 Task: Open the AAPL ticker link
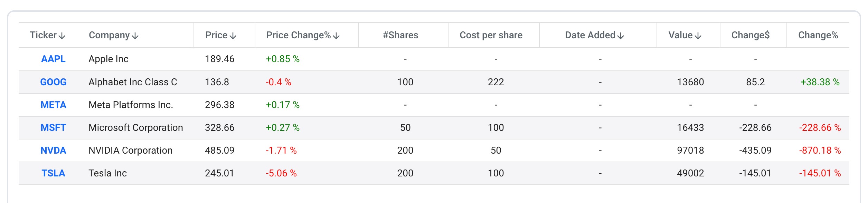pos(53,59)
